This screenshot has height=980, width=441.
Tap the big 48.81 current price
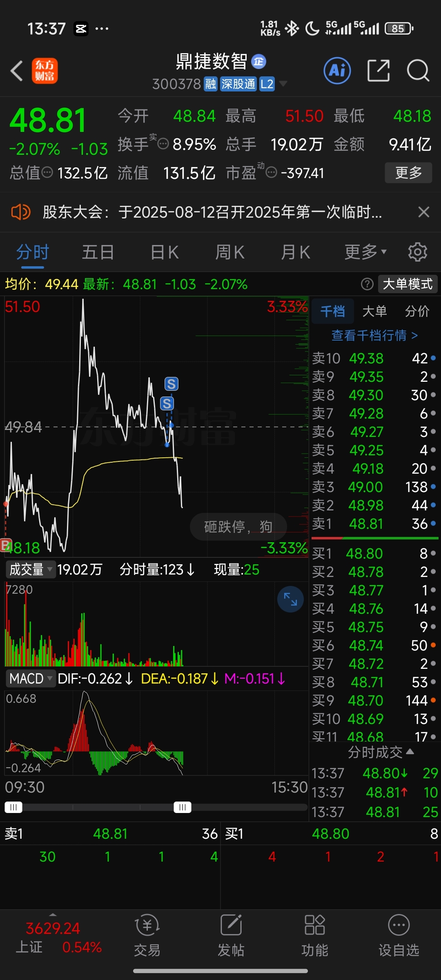point(48,121)
